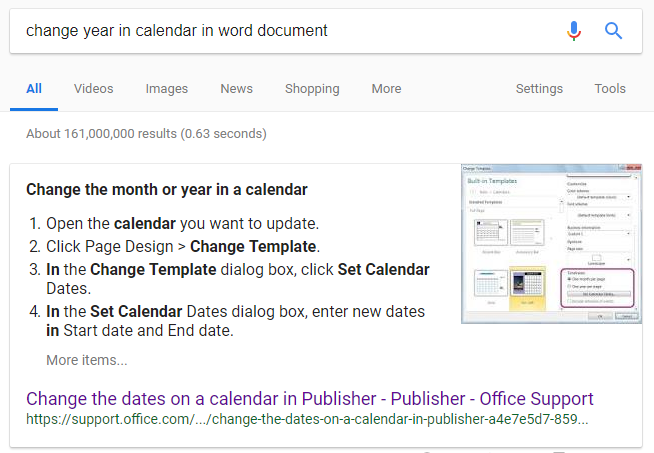Switch to Shopping results tab
654x453 pixels.
pyautogui.click(x=312, y=89)
